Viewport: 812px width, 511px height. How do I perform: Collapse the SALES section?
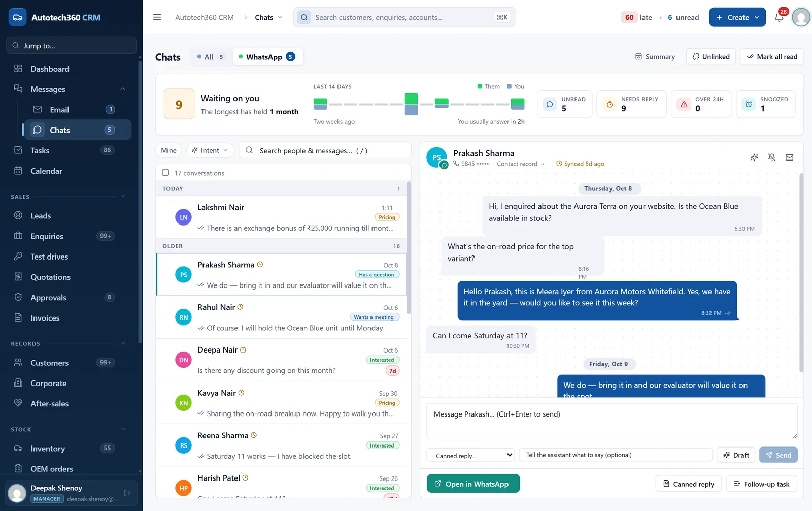pos(123,197)
